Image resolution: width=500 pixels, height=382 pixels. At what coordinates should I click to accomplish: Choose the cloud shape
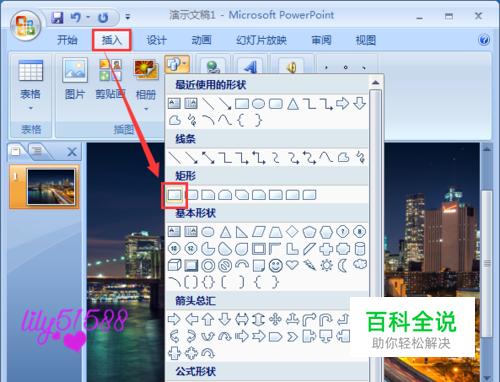pyautogui.click(x=360, y=265)
